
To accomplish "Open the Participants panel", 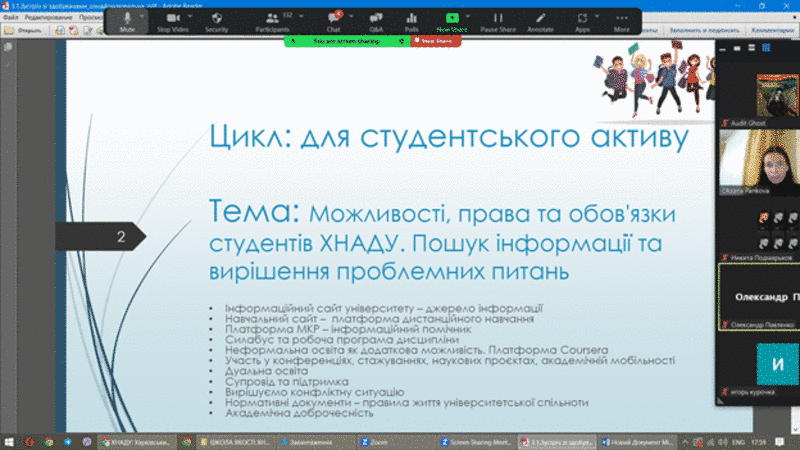I will coord(271,20).
